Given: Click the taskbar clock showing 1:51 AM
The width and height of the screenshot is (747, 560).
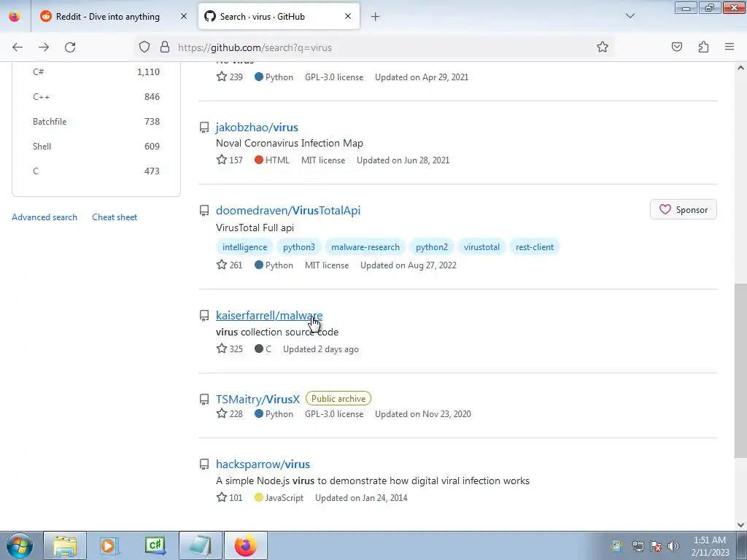Looking at the screenshot, I should pos(710,546).
